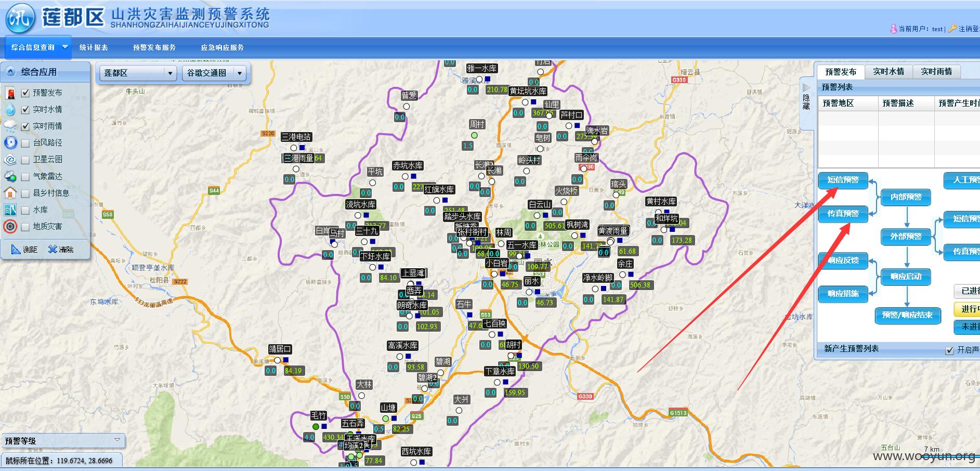The height and width of the screenshot is (471, 980).
Task: Click the current user avatar icon
Action: [893, 29]
